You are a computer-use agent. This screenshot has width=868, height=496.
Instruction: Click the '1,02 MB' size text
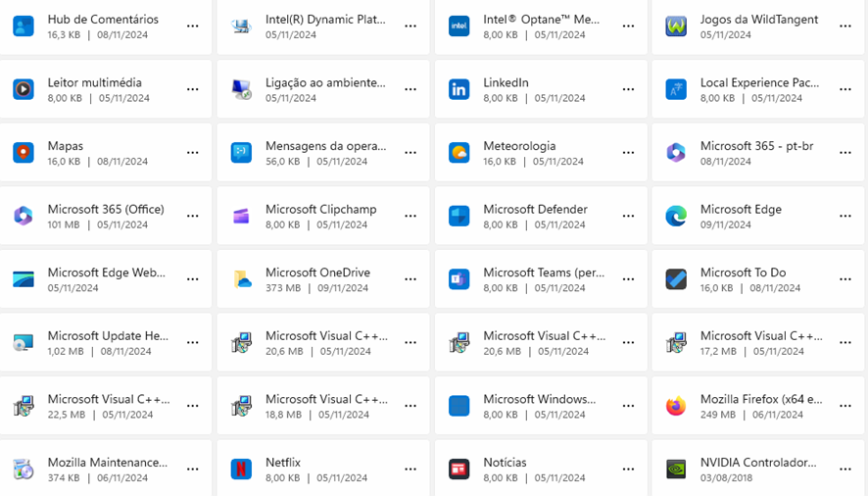point(66,351)
